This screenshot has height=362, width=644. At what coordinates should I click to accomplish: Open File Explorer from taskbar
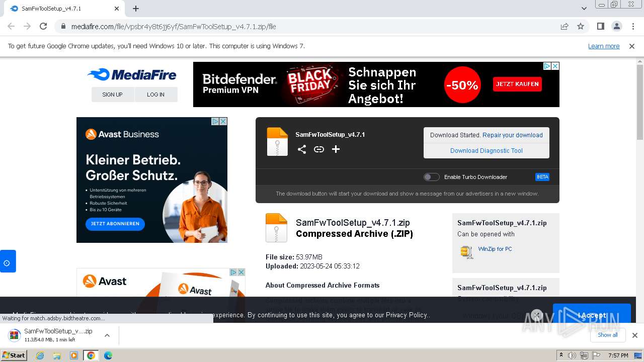point(57,355)
